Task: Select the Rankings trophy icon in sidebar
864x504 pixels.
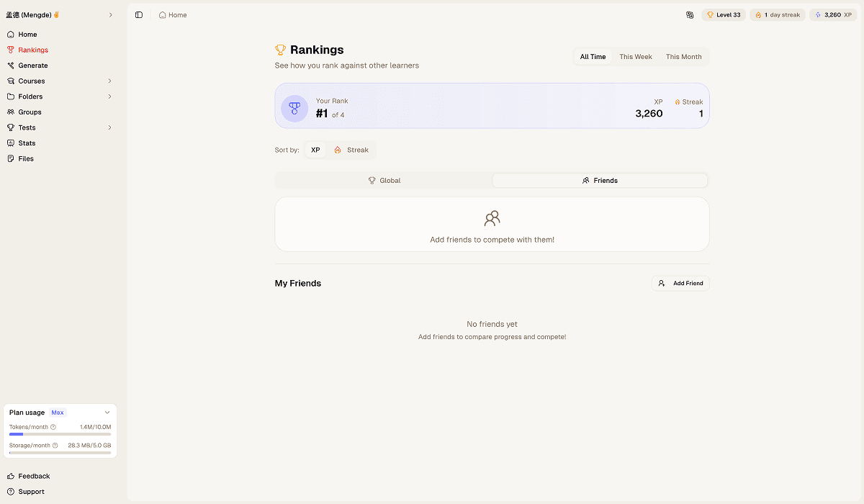Action: [10, 50]
